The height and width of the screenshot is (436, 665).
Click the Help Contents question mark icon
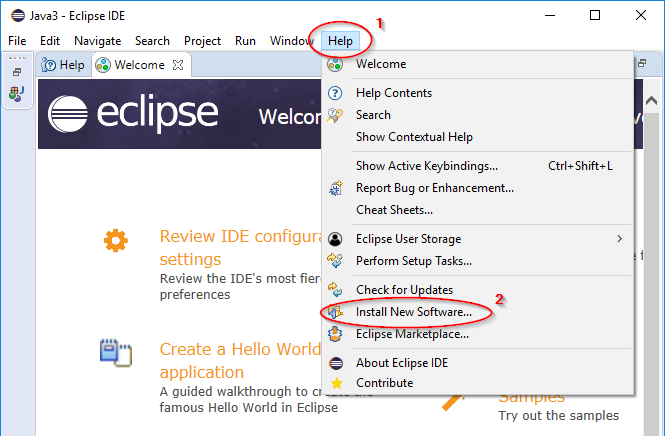[336, 93]
